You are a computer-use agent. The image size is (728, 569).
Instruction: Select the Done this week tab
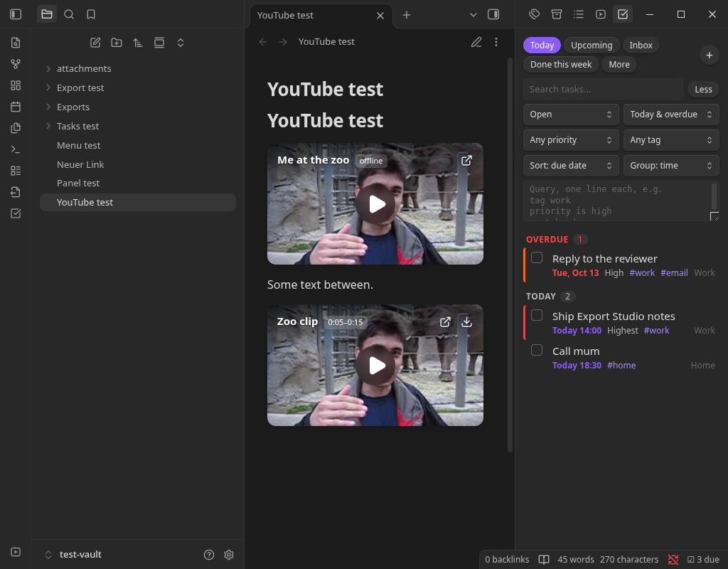[561, 65]
